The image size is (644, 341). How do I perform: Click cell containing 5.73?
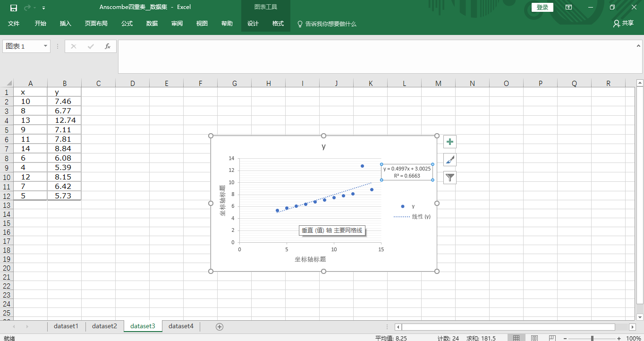[x=65, y=196]
